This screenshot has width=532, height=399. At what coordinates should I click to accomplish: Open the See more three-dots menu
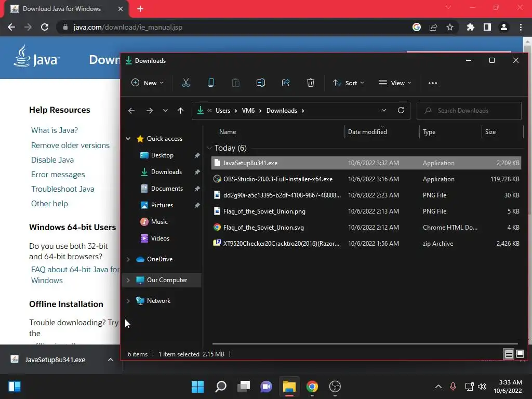point(433,83)
